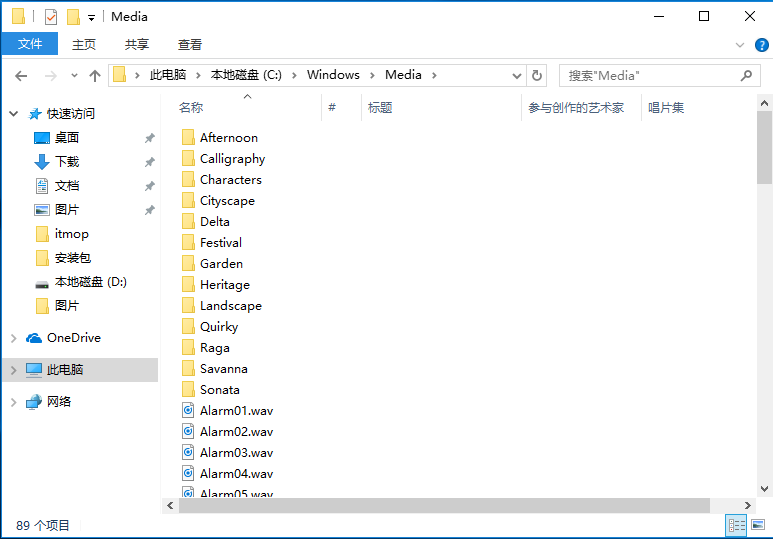Expand the chevron after Windows breadcrumb
This screenshot has width=773, height=539.
point(373,75)
